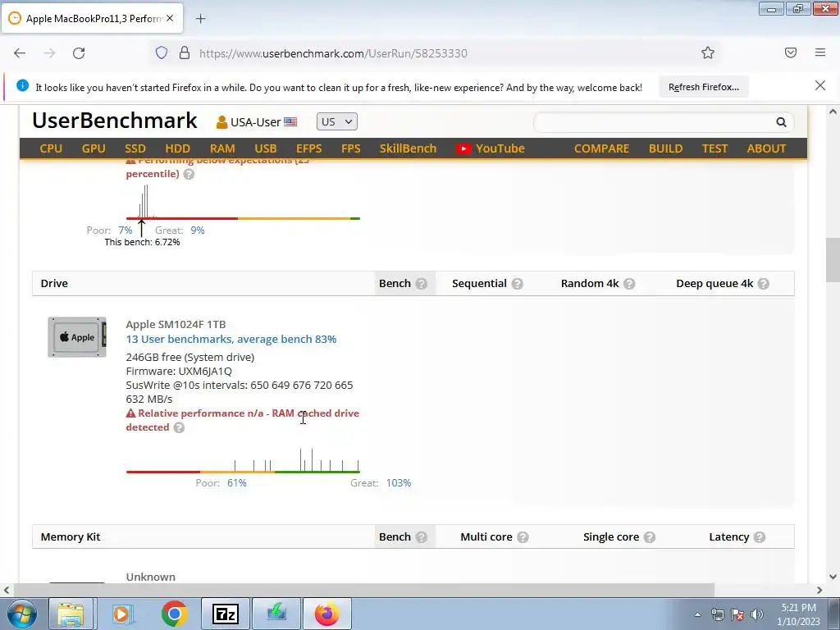This screenshot has height=630, width=840.
Task: Bookmark this page with the star icon
Action: pos(708,52)
